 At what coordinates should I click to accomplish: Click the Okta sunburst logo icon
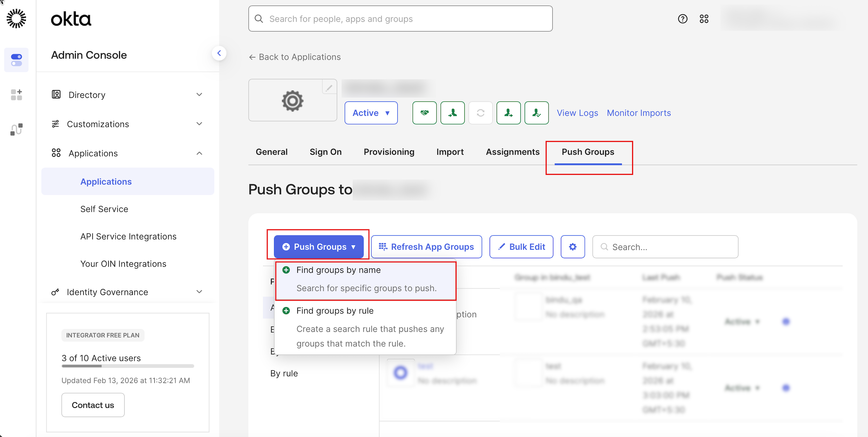tap(16, 19)
